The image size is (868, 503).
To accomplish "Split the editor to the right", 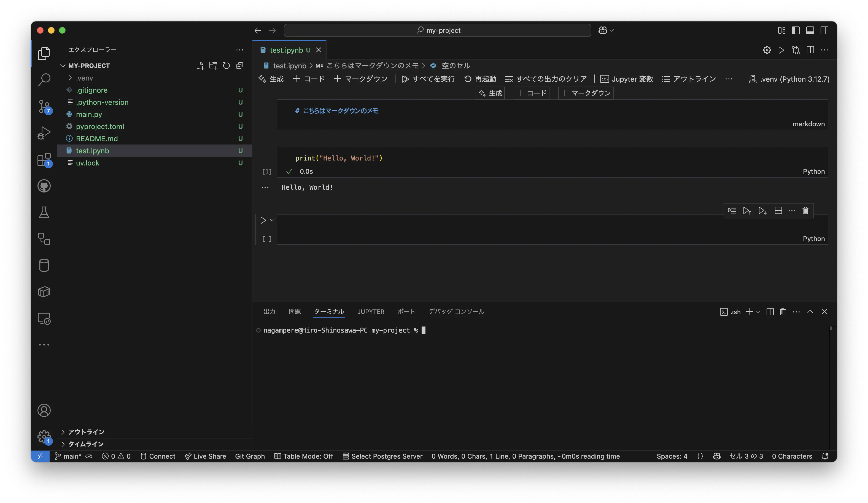I will [x=810, y=50].
